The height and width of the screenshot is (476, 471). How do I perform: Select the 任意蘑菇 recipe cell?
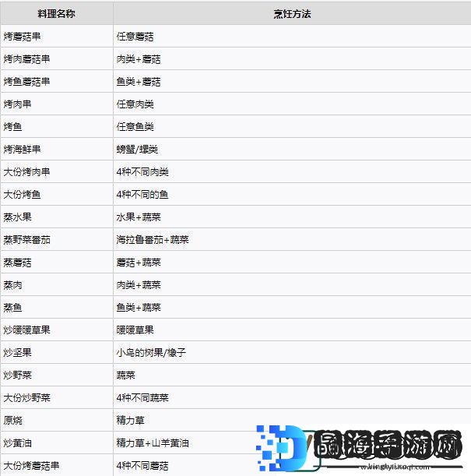pyautogui.click(x=292, y=37)
